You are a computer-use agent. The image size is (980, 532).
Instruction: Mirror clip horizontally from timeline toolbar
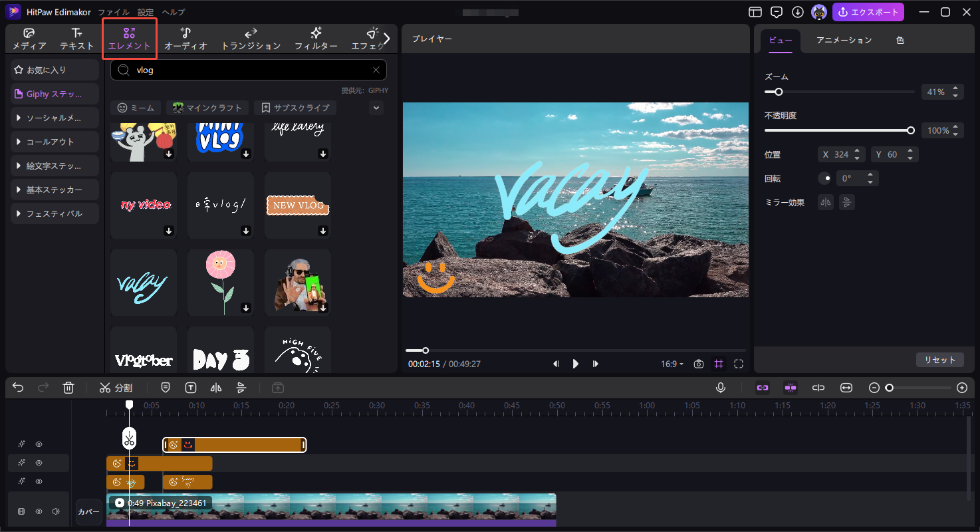pos(216,388)
